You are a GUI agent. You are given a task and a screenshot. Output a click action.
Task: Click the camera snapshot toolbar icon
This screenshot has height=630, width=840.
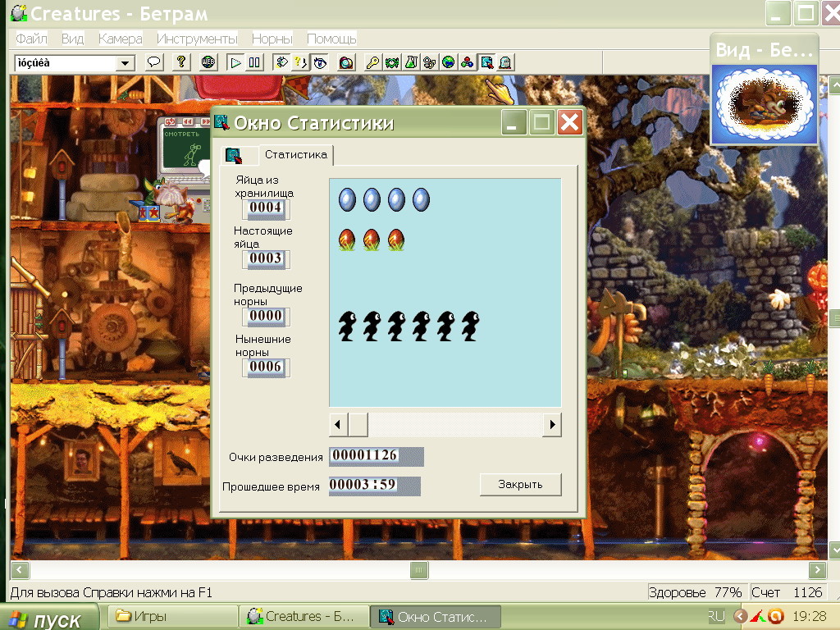[346, 62]
